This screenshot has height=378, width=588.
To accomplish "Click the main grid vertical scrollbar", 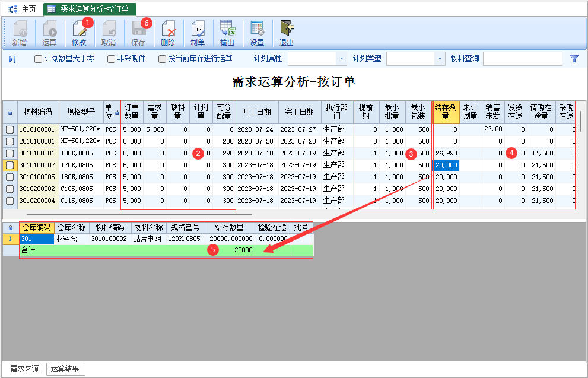I will [x=581, y=120].
